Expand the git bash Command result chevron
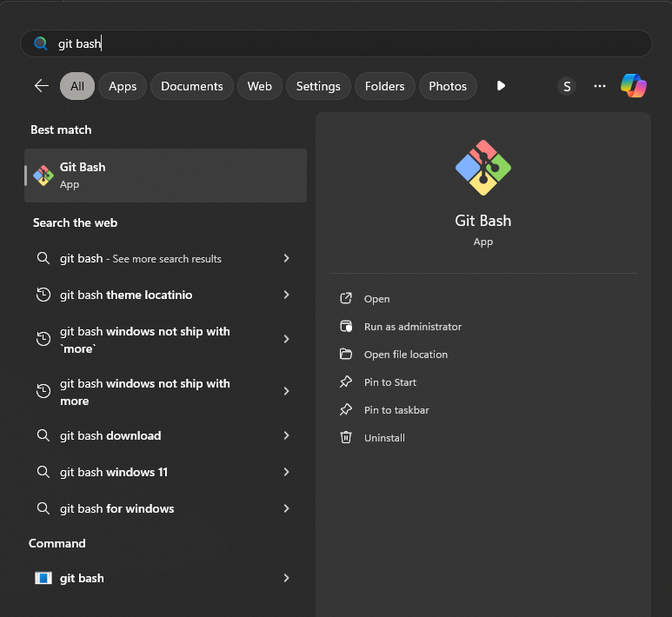The height and width of the screenshot is (617, 672). tap(286, 578)
